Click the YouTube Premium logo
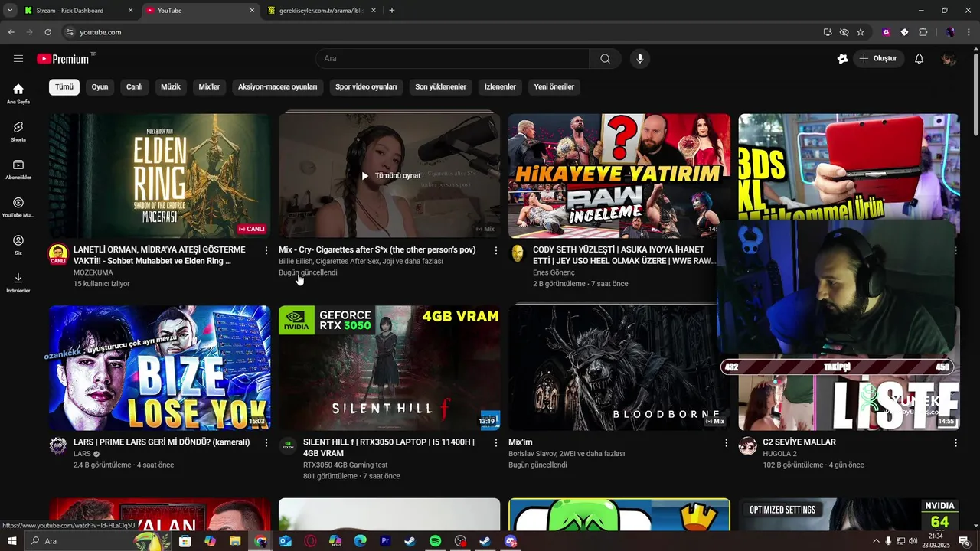The width and height of the screenshot is (980, 551). pos(65,59)
